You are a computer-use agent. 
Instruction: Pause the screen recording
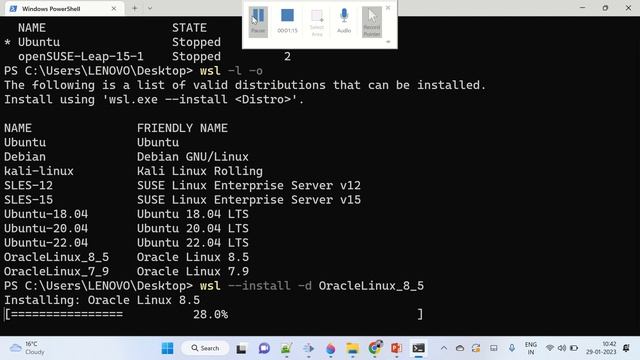click(x=258, y=21)
